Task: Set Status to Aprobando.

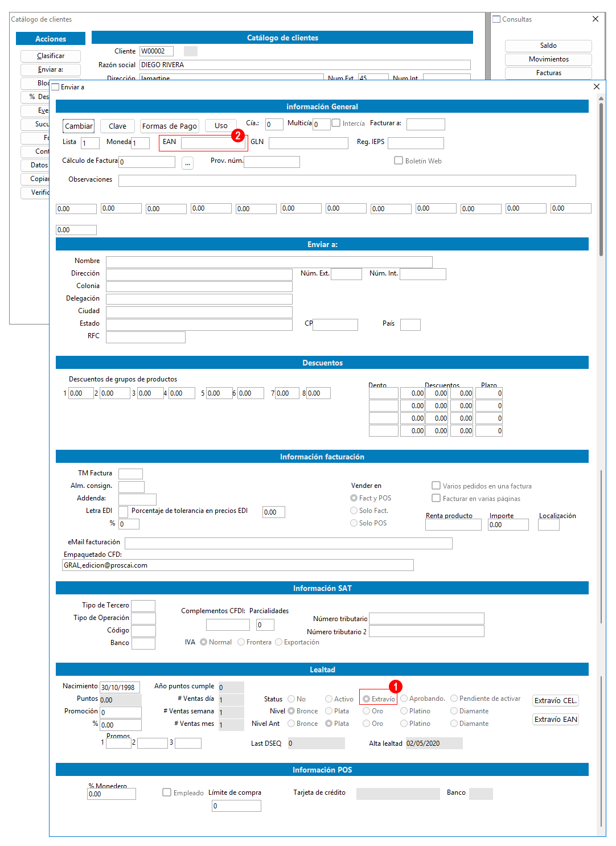Action: click(404, 699)
